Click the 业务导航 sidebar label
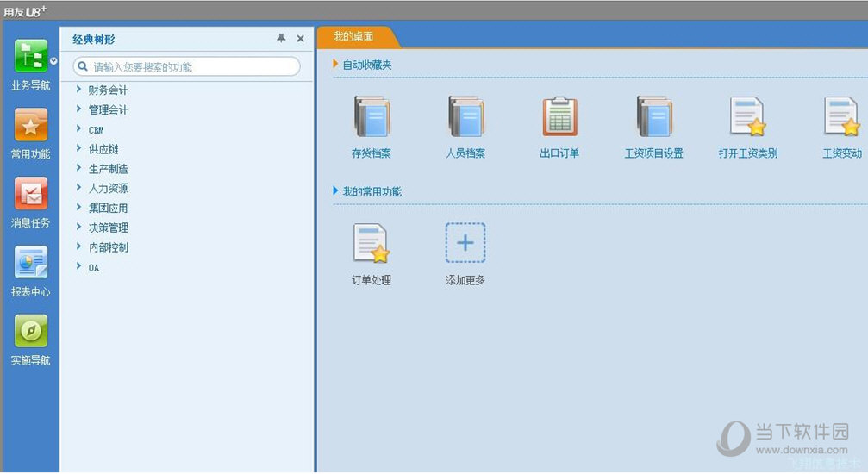 pyautogui.click(x=30, y=85)
